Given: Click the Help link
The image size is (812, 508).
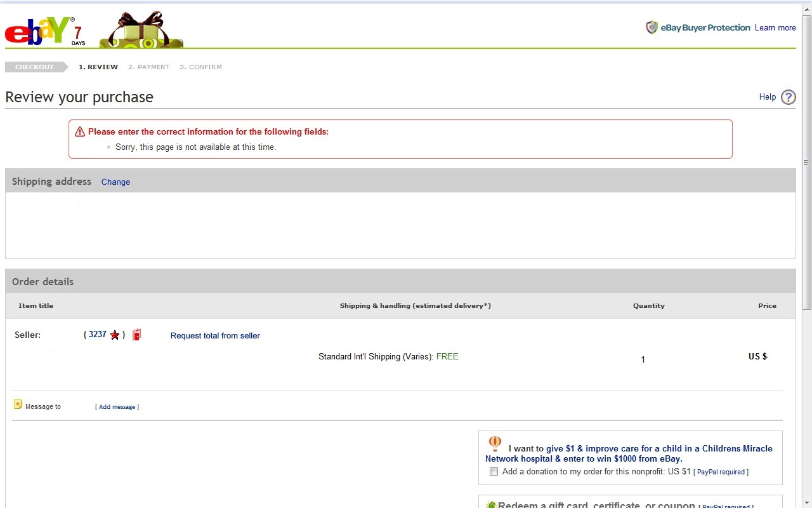Looking at the screenshot, I should click(768, 97).
